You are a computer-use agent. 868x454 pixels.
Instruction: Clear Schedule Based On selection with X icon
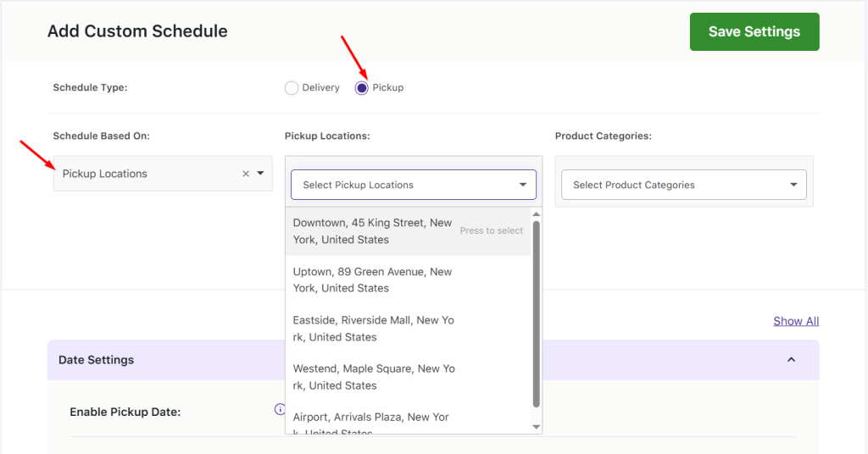pos(246,174)
